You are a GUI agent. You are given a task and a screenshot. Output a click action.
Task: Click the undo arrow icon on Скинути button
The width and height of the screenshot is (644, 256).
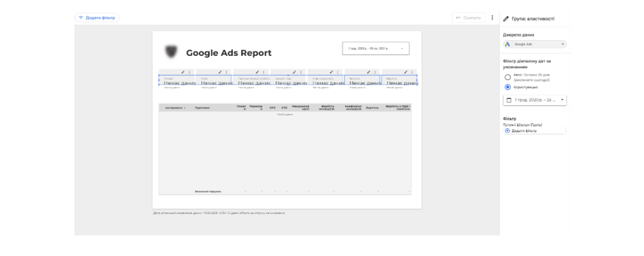tap(458, 18)
